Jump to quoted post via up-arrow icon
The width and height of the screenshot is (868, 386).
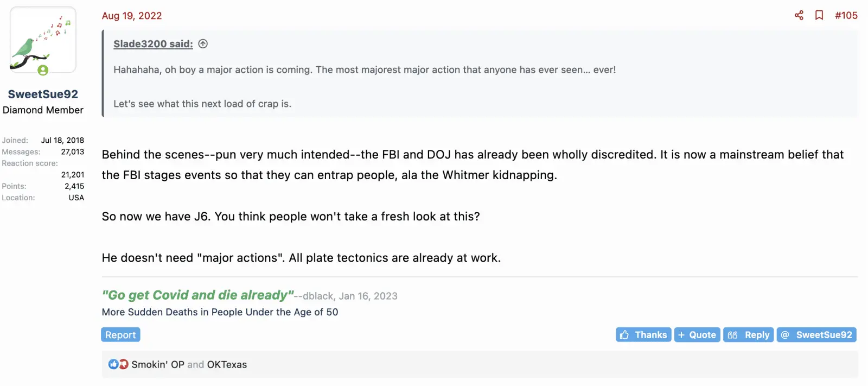click(x=203, y=44)
